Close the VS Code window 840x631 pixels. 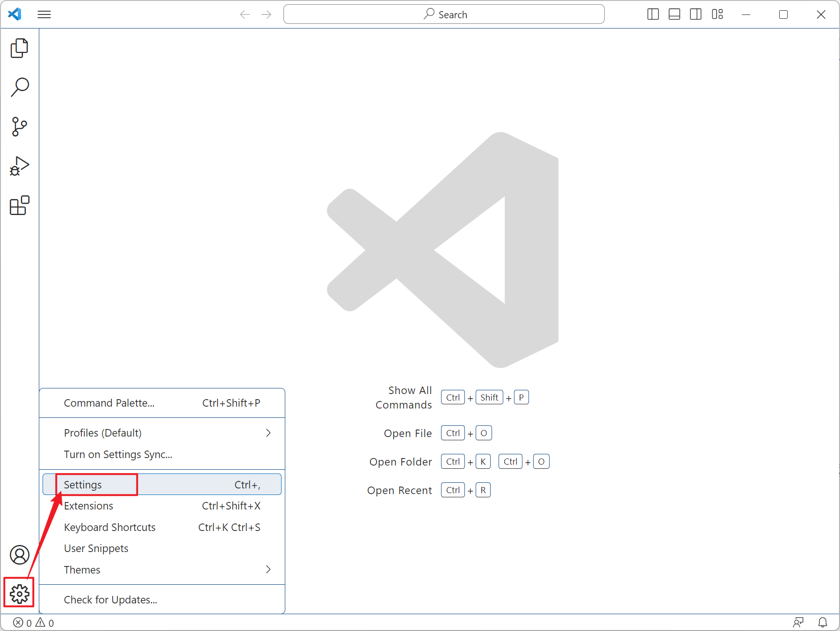pos(821,14)
